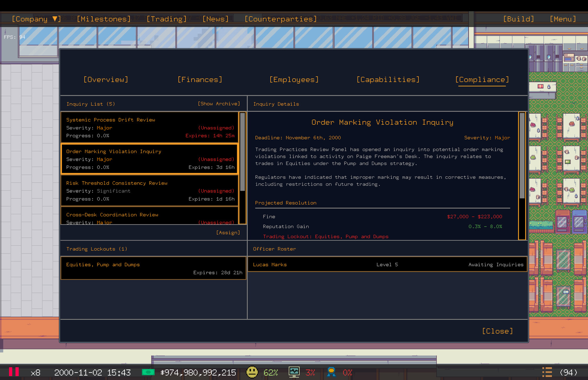This screenshot has width=588, height=380.
Task: Assign an officer using the Assign button
Action: 228,232
